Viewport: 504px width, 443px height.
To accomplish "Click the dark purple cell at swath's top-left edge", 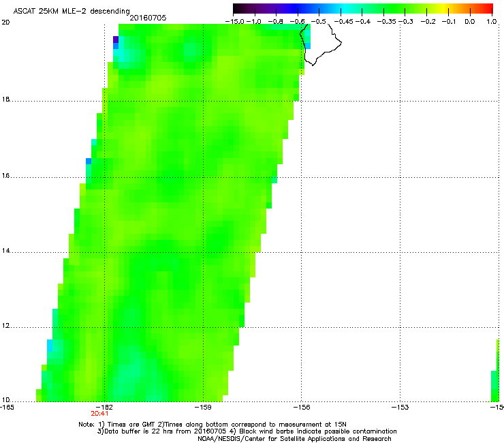I will [116, 40].
